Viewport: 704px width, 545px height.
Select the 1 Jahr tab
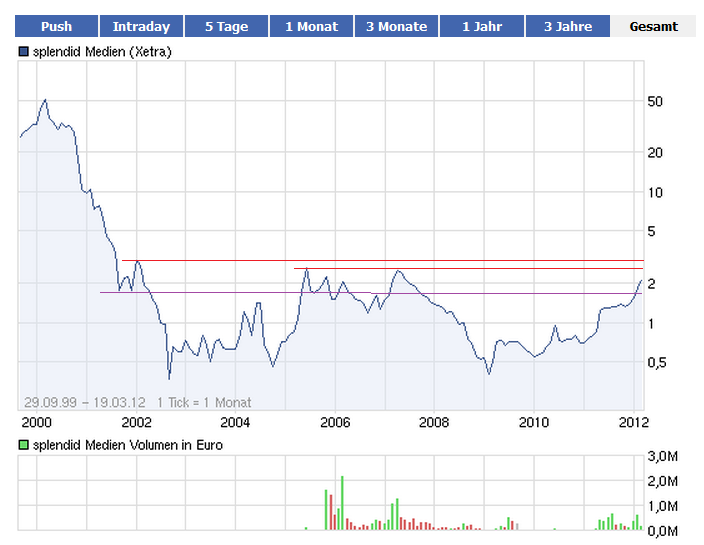pyautogui.click(x=482, y=27)
